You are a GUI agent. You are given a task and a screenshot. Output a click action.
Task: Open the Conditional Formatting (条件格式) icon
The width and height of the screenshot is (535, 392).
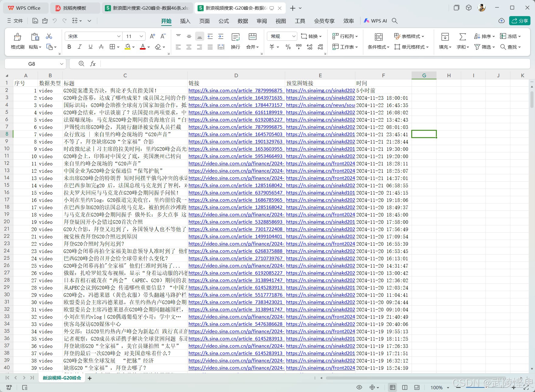pos(378,37)
